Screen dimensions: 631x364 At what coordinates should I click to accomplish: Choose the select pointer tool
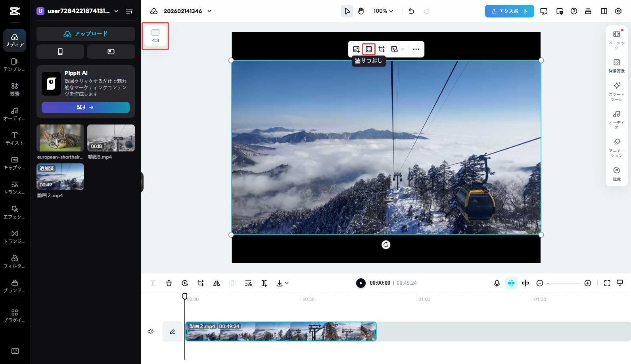pos(347,11)
